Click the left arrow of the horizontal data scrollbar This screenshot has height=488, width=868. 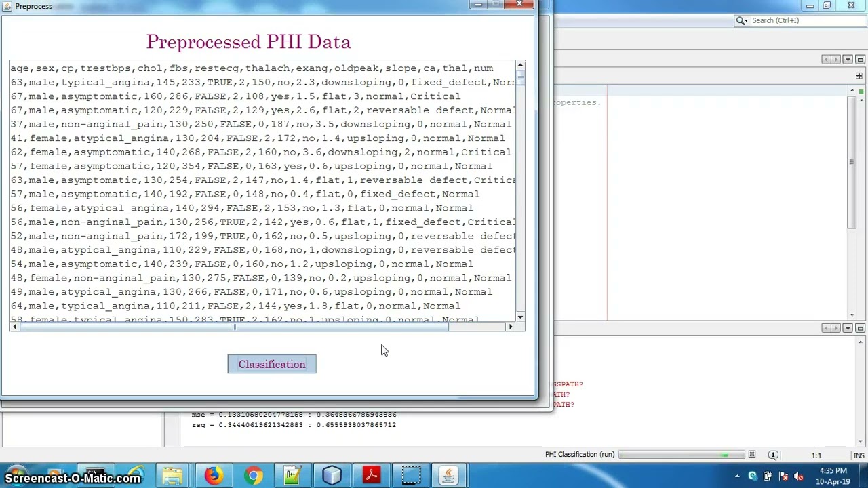(15, 327)
